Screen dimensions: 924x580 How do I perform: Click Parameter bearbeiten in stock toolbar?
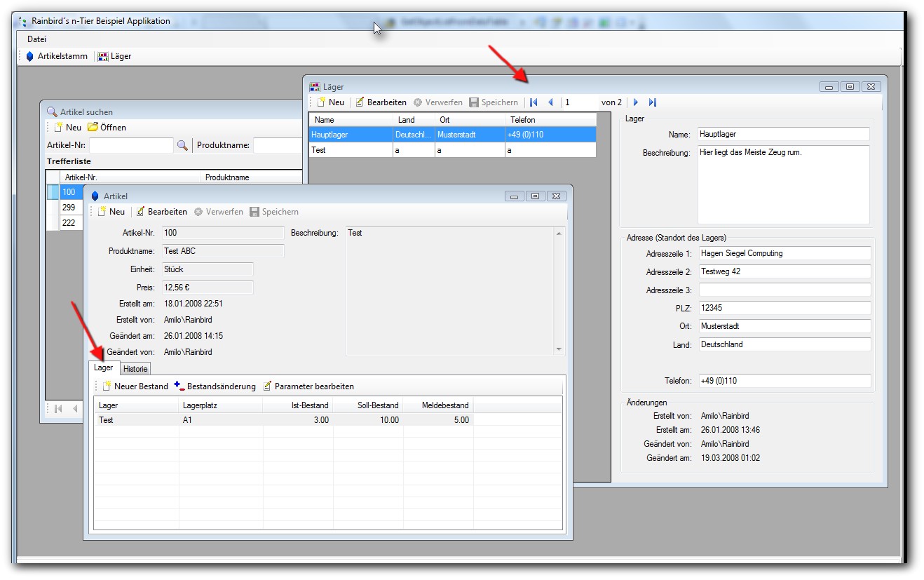click(x=308, y=386)
